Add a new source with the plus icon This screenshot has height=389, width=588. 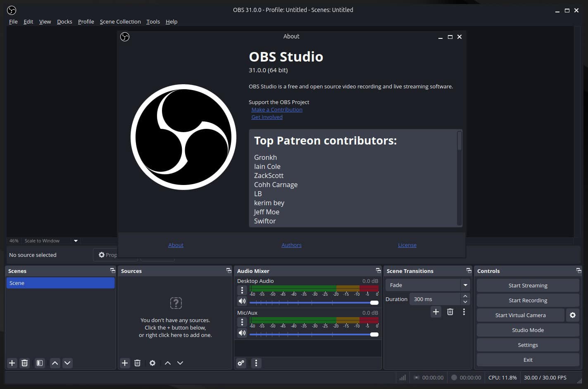125,363
